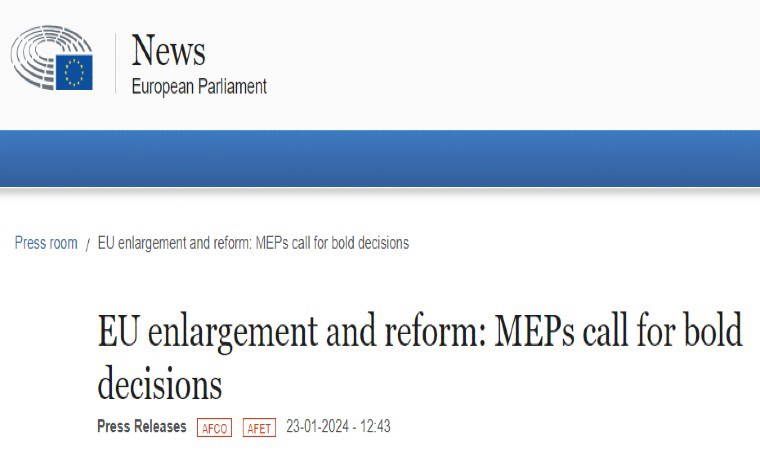Select the current-page breadcrumb about EU enlargement

(253, 243)
